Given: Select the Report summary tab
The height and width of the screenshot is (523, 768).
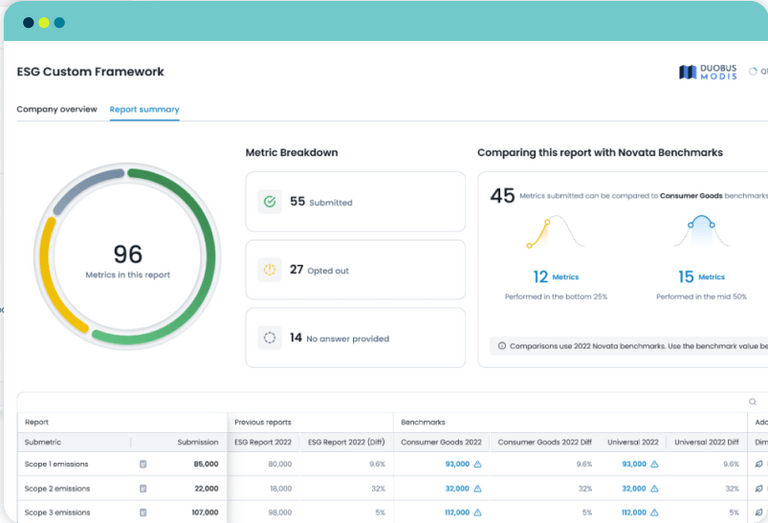Looking at the screenshot, I should tap(144, 109).
